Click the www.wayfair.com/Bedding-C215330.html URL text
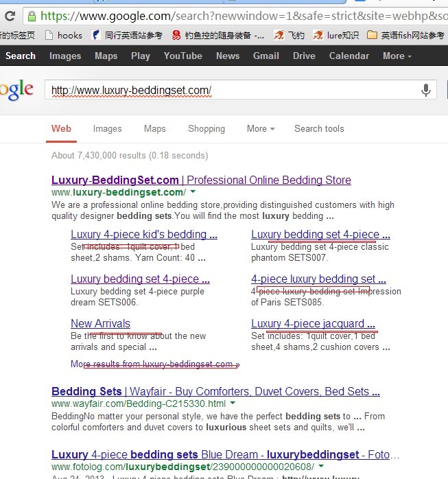Screen dimensions: 448x479 (139, 404)
